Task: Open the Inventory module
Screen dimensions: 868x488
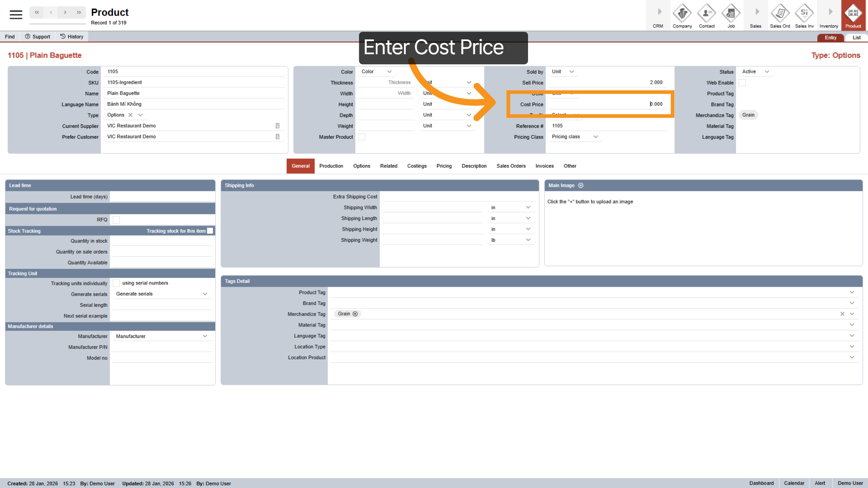Action: [829, 15]
